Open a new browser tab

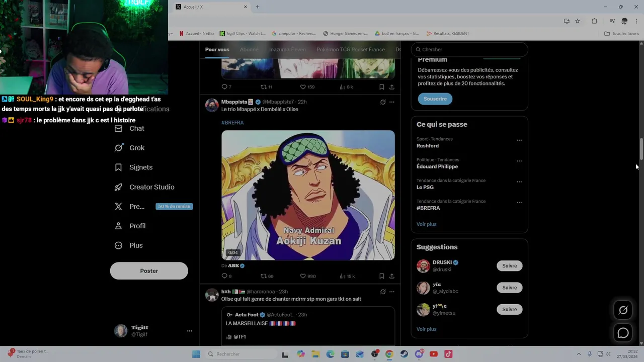[258, 7]
